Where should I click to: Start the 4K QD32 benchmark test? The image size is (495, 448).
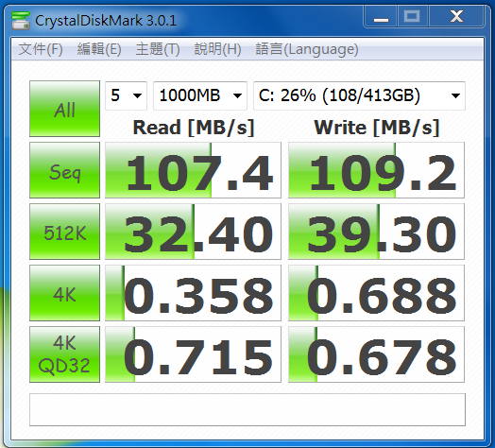point(65,354)
